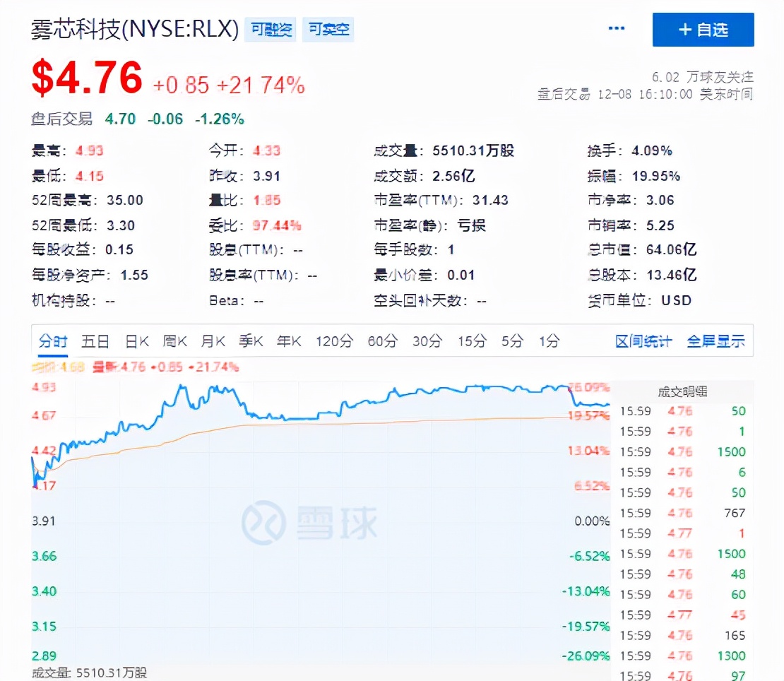Switch to the 年K chart tab
Viewport: 784px width, 681px height.
tap(288, 341)
